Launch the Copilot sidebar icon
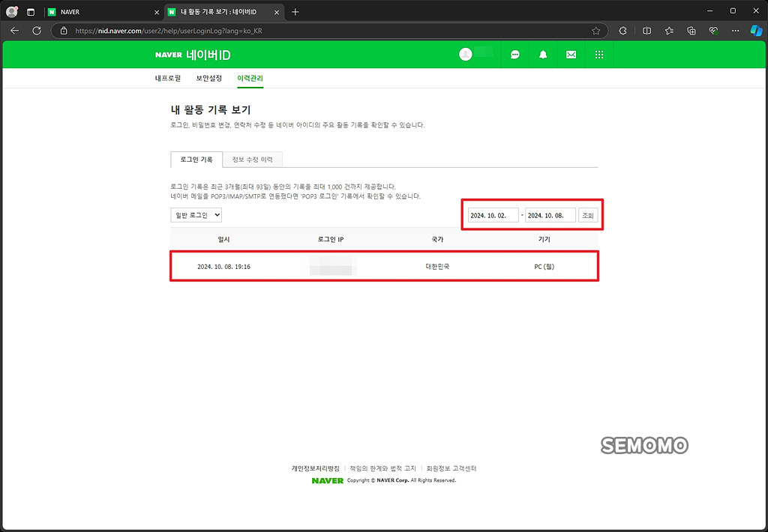Viewport: 768px width, 532px height. coord(756,31)
